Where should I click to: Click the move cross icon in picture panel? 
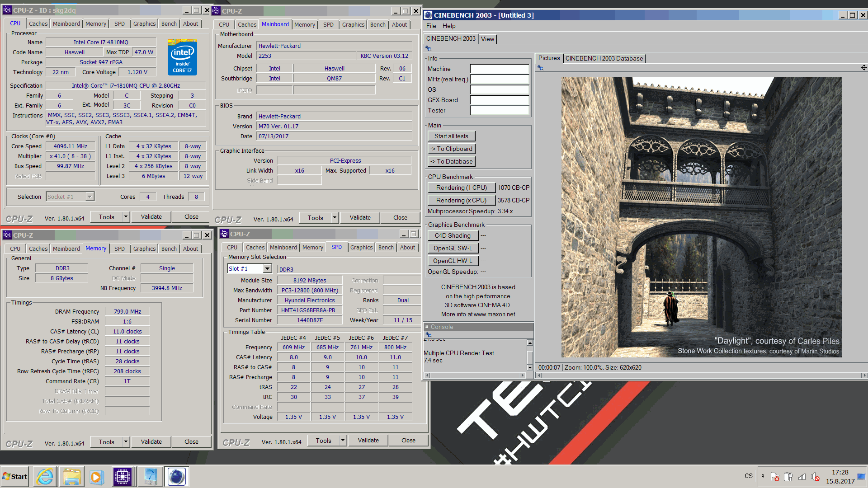(x=864, y=68)
